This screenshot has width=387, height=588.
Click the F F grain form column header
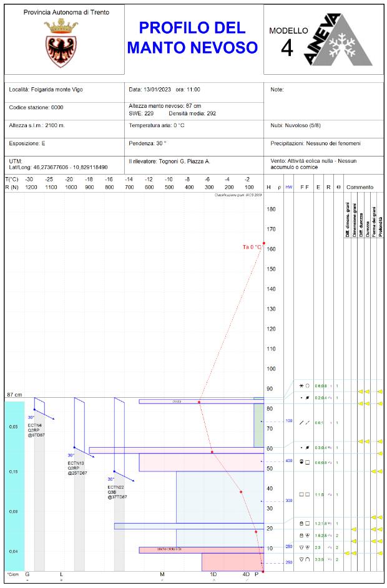(305, 187)
